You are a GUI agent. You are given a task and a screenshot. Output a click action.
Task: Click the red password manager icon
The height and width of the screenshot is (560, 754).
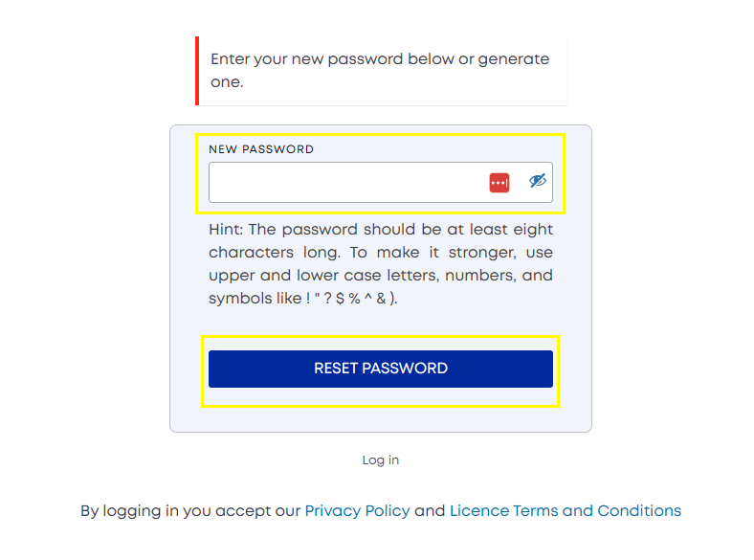(x=499, y=183)
